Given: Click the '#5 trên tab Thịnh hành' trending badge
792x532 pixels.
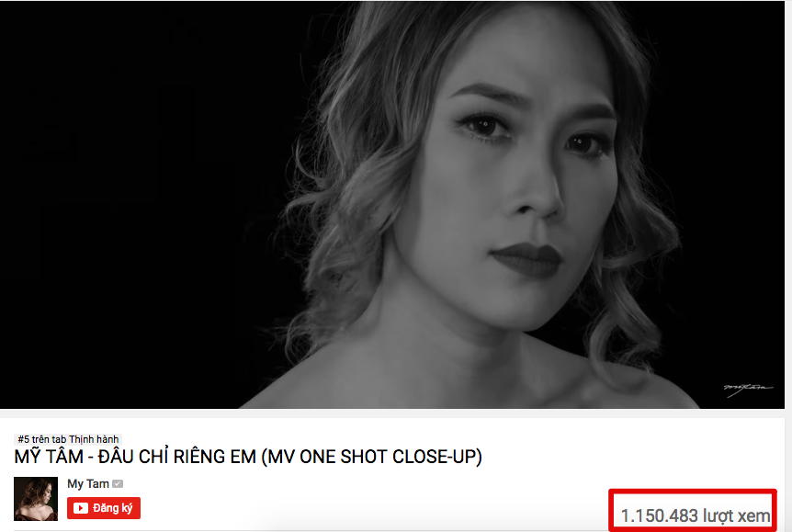Looking at the screenshot, I should (68, 439).
